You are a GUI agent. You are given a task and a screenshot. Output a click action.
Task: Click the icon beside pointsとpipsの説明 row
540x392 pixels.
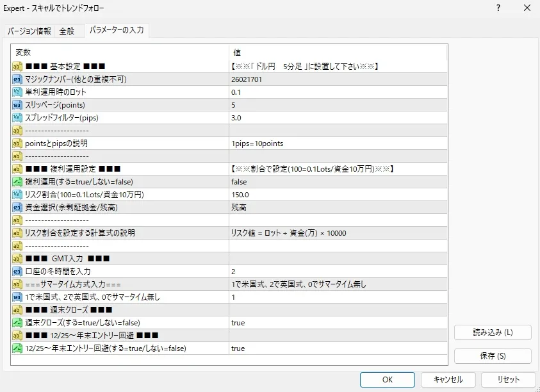(x=17, y=143)
